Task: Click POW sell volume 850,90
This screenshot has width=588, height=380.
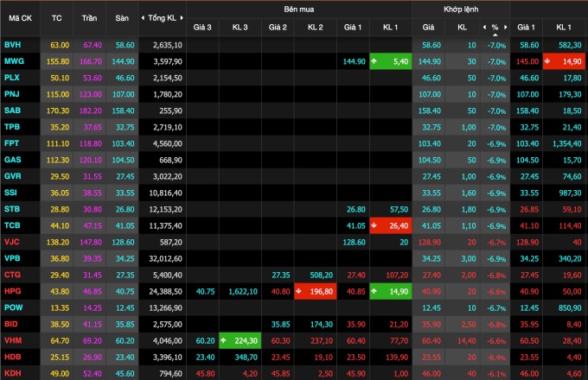Action: pos(570,308)
